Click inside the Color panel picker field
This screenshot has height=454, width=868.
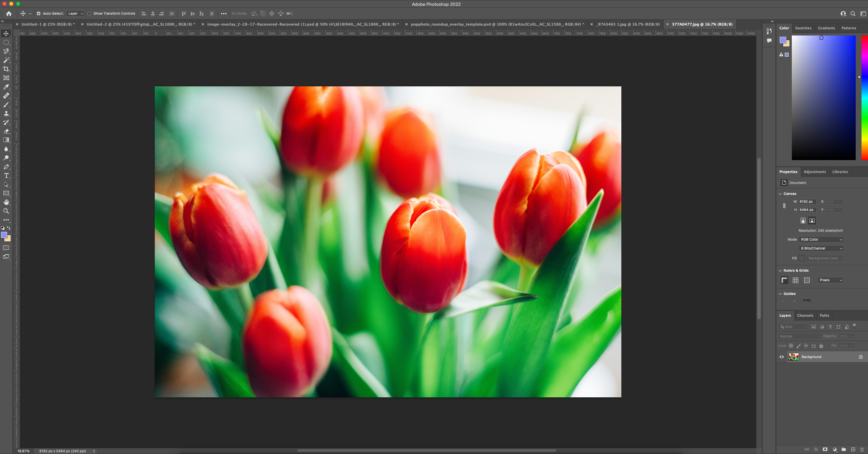point(824,98)
